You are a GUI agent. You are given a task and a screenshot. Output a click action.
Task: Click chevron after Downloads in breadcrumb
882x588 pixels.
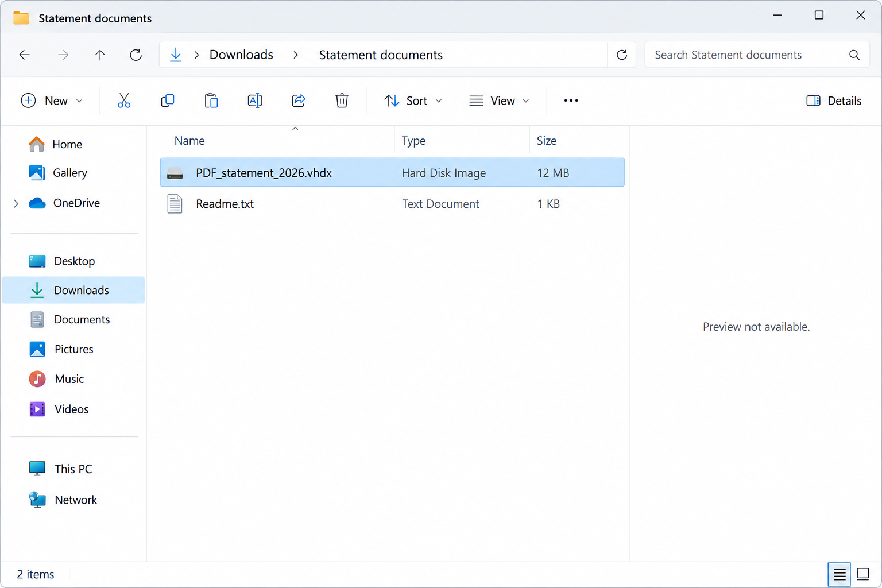(x=296, y=55)
